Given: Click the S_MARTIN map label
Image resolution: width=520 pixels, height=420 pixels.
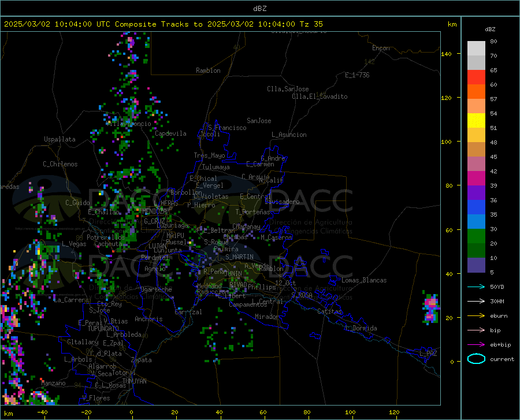Looking at the screenshot, I should pos(239,257).
